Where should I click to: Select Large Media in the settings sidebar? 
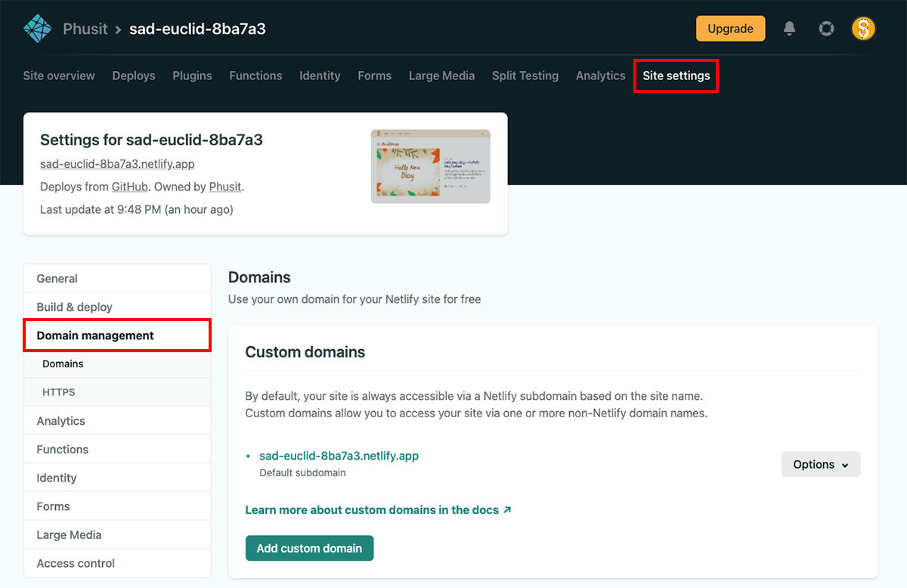(117, 535)
